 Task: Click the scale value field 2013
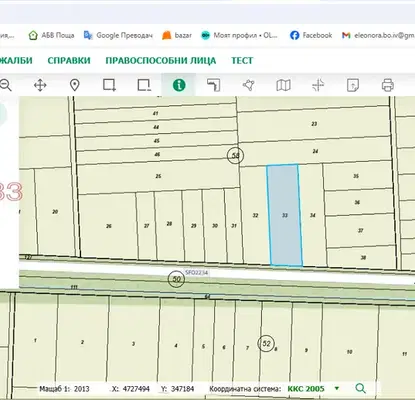(82, 389)
